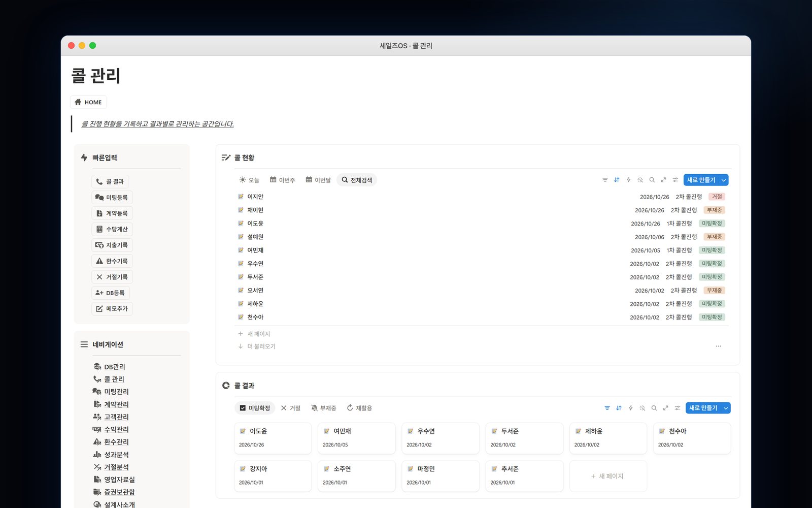The width and height of the screenshot is (812, 508).
Task: Click the 미팅등록 quick input button
Action: pos(112,197)
